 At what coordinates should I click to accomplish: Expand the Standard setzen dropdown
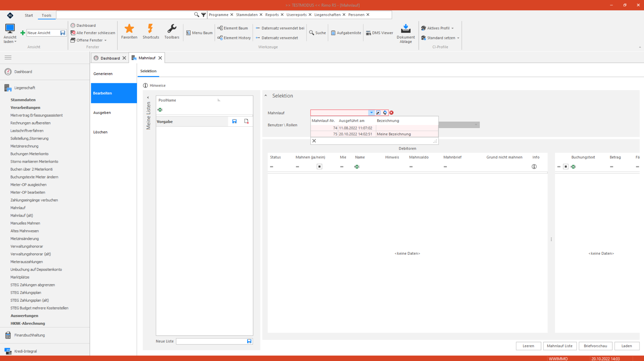[458, 38]
